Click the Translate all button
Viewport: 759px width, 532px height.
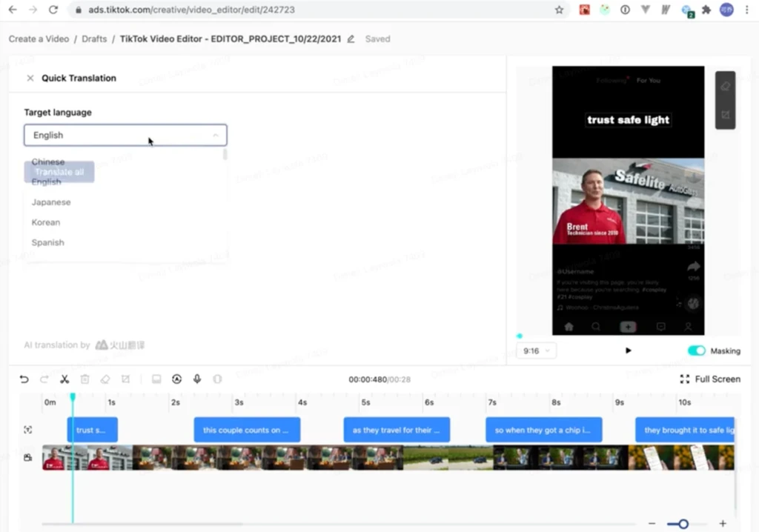click(x=59, y=172)
